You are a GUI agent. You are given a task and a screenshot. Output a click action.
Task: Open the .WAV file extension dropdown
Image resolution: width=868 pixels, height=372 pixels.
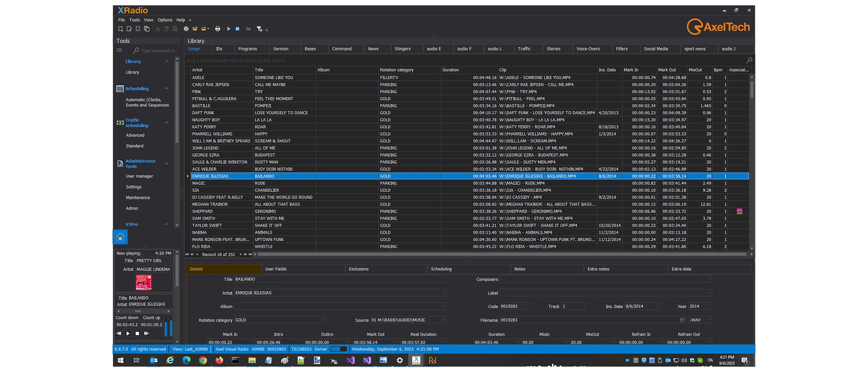[708, 320]
